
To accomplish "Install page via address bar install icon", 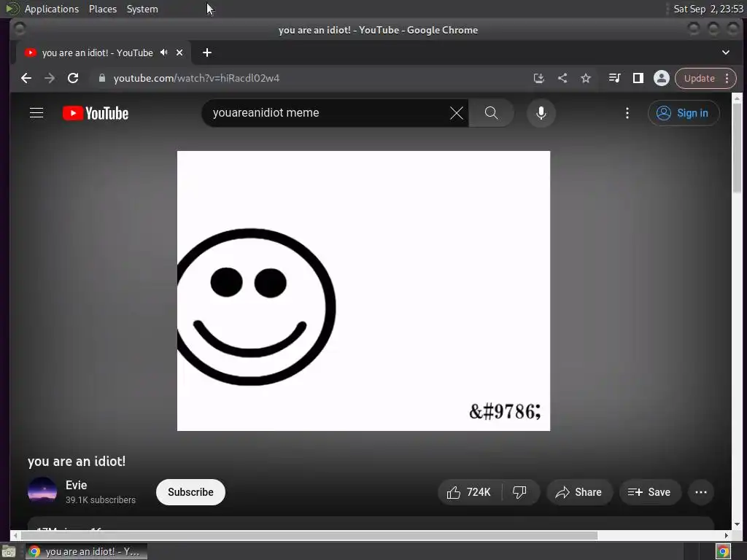I will pyautogui.click(x=539, y=78).
